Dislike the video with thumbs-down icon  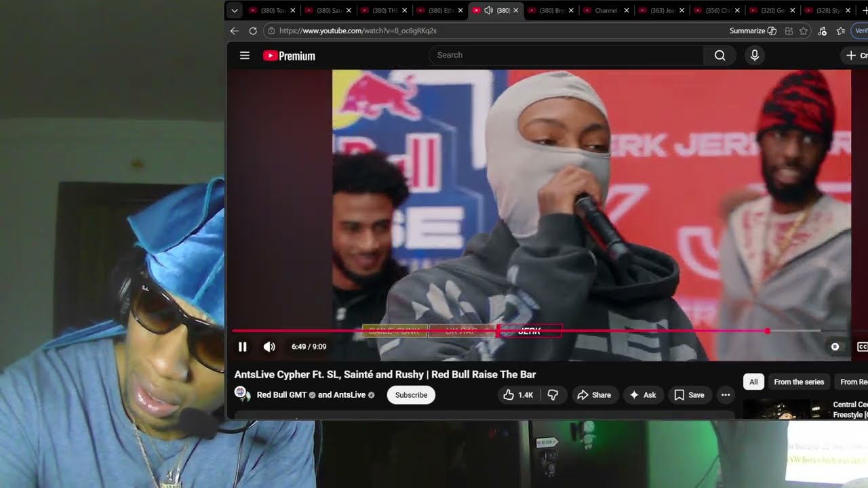click(x=553, y=395)
